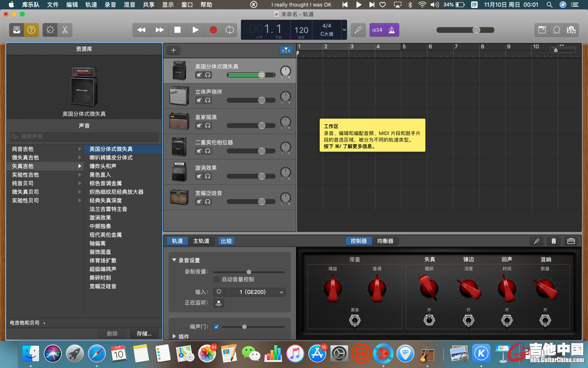Open the input 1 (GE200) dropdown
588x368 pixels.
click(x=255, y=292)
